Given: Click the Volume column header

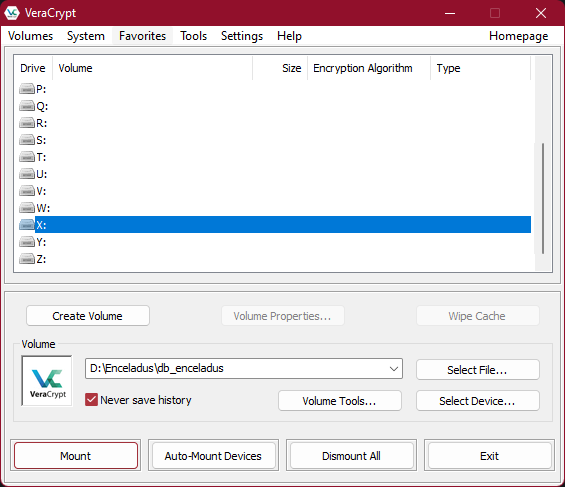Looking at the screenshot, I should 152,68.
